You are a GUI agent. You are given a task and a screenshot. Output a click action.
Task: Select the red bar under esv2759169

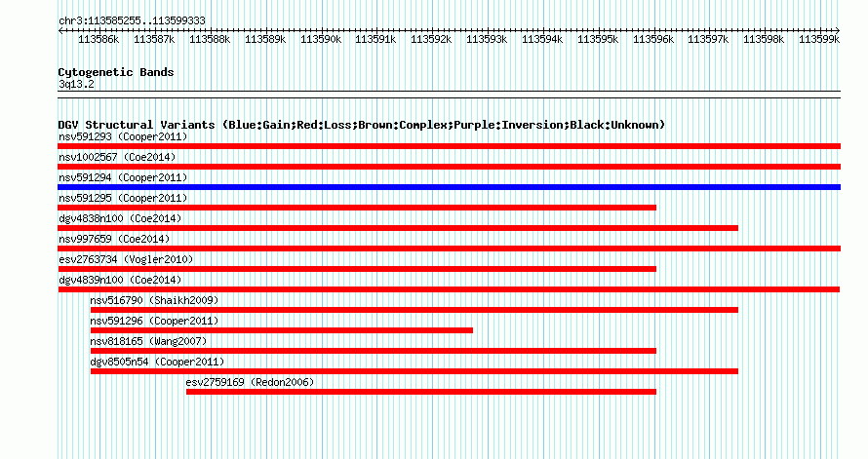point(421,392)
